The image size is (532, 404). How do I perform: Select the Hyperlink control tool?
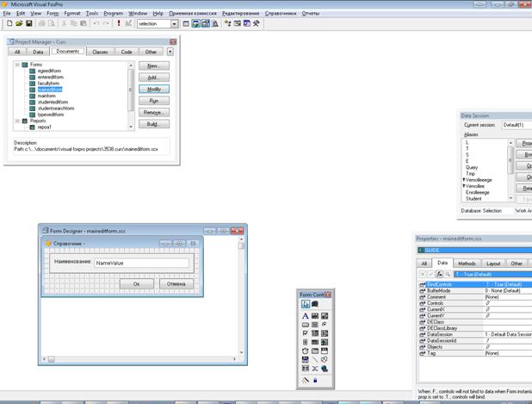coord(325,369)
